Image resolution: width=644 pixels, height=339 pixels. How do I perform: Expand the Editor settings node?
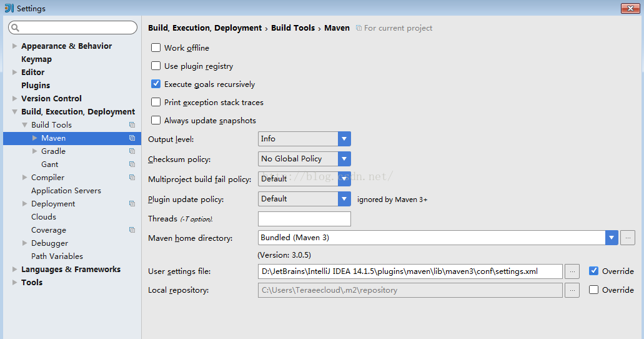[x=15, y=73]
